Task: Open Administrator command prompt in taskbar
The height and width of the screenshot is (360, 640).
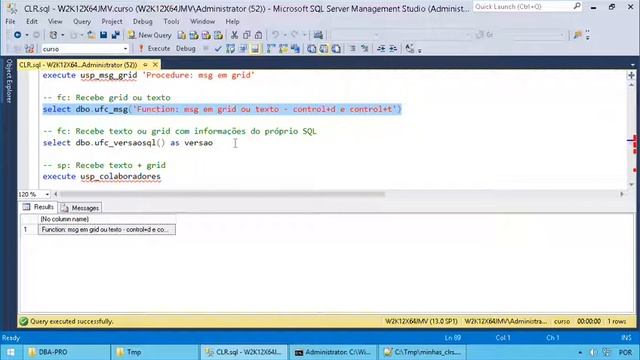Action: click(333, 352)
